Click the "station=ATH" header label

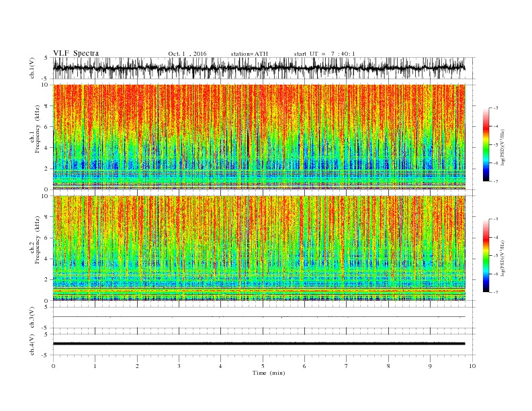(x=249, y=54)
